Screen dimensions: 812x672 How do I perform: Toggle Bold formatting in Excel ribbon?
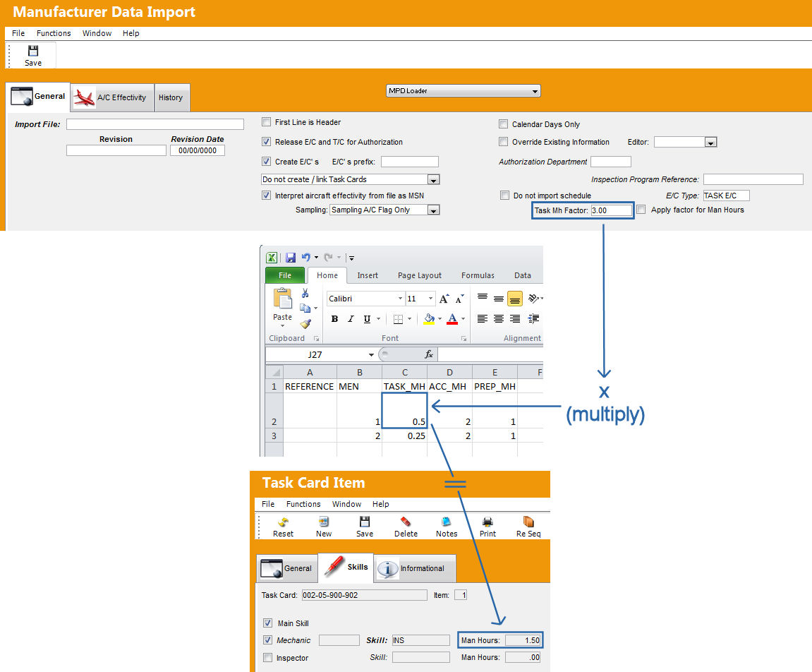tap(334, 318)
